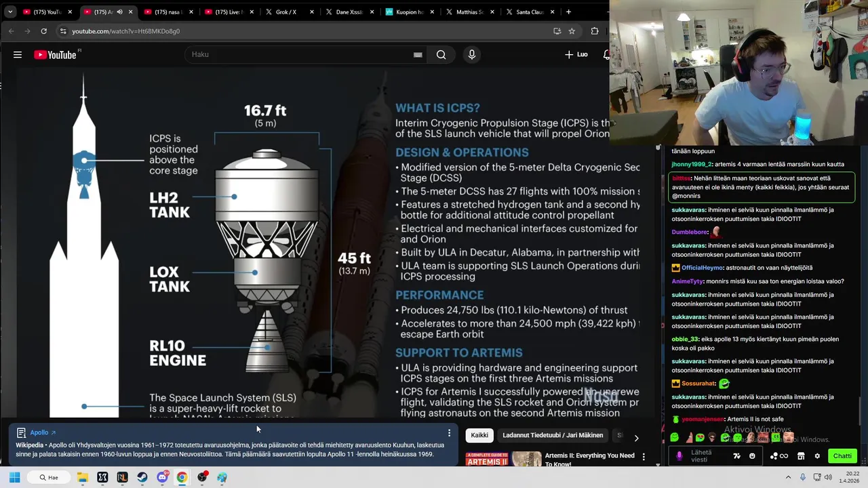Open channel shop storefront icon
The height and width of the screenshot is (488, 868).
coord(801,456)
